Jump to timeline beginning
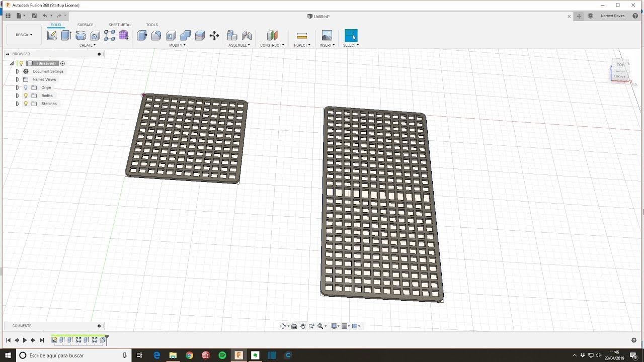 coord(8,340)
